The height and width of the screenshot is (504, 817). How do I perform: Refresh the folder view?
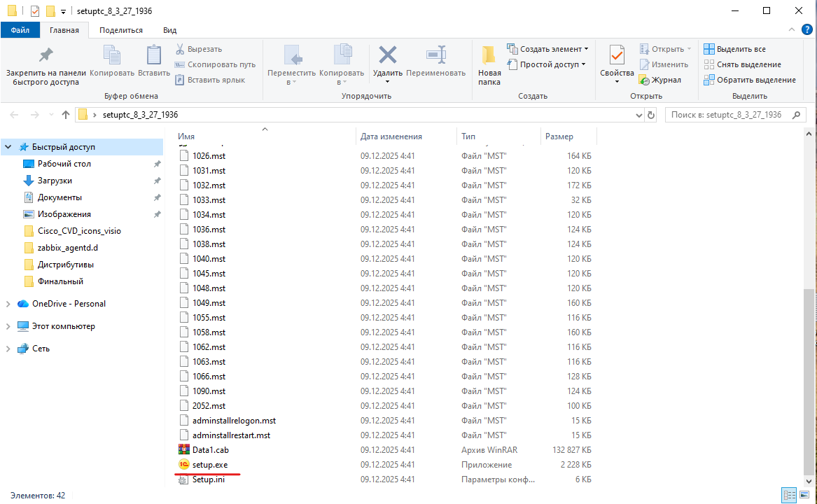[651, 115]
